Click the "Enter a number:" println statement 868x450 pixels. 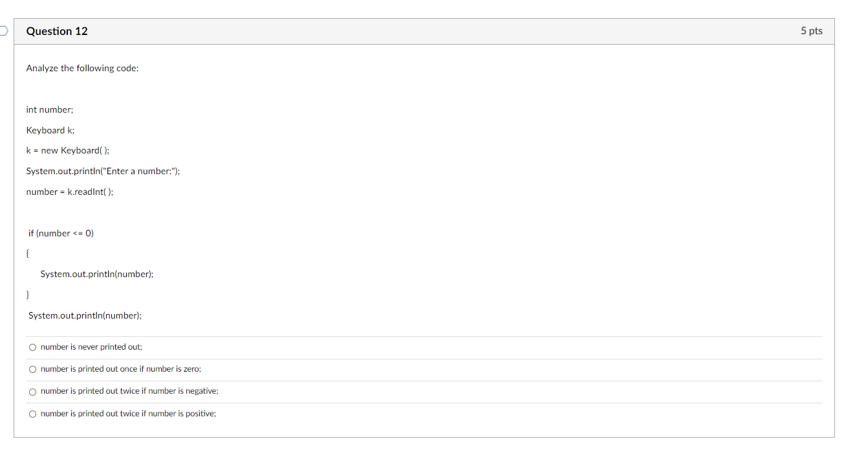pyautogui.click(x=103, y=171)
